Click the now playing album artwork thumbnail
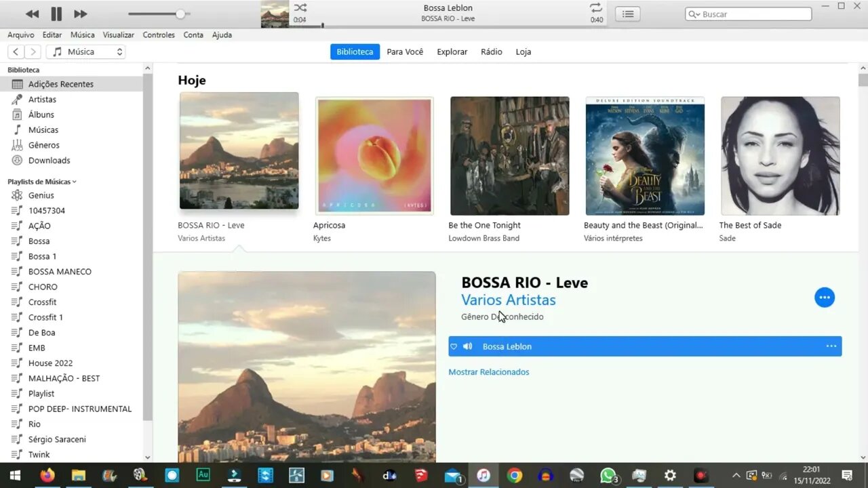Image resolution: width=868 pixels, height=488 pixels. [275, 14]
